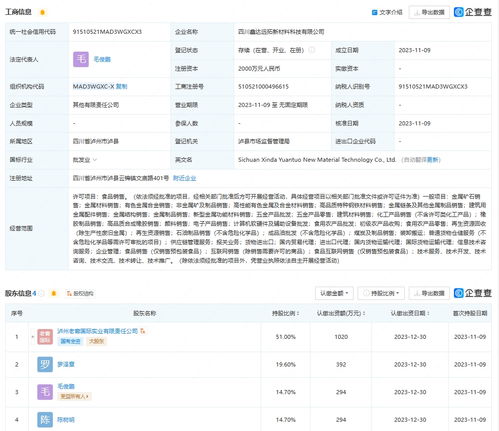The width and height of the screenshot is (499, 431).
Task: Select the 51.00% holding ratio cell
Action: [x=286, y=337]
